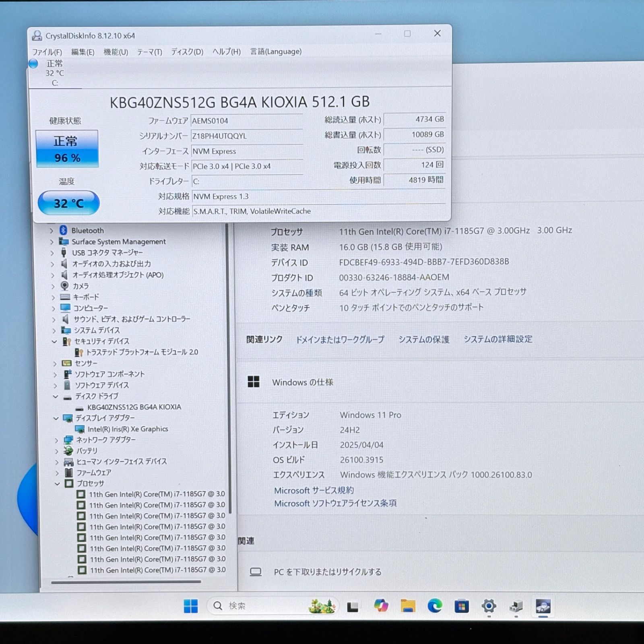The width and height of the screenshot is (644, 644).
Task: Open the 編集(E) menu
Action: 83,52
